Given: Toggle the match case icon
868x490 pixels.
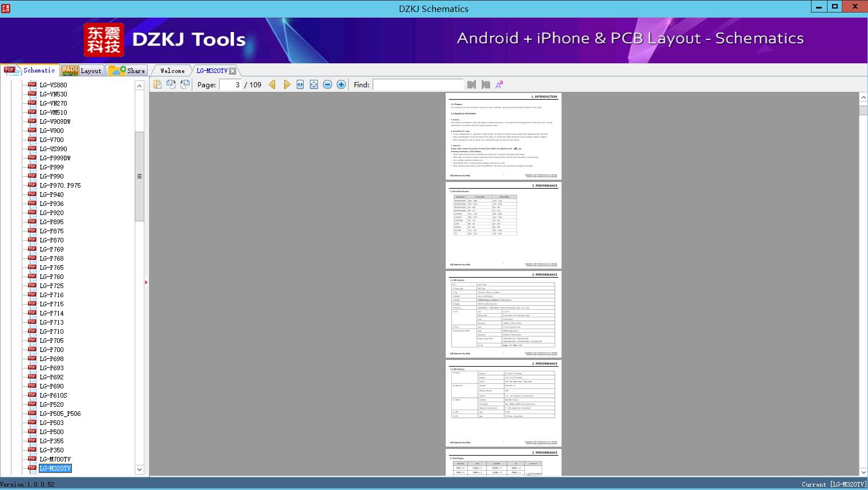Looking at the screenshot, I should (499, 84).
